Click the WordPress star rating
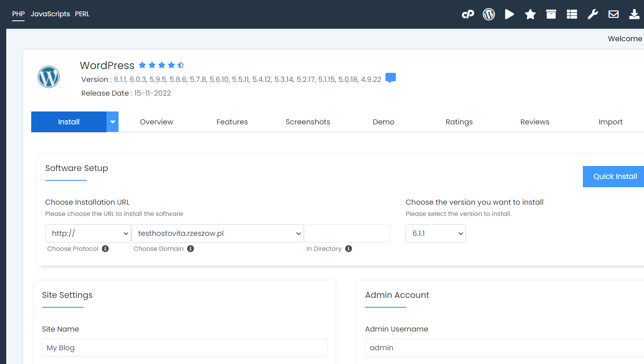The image size is (644, 364). (x=161, y=65)
